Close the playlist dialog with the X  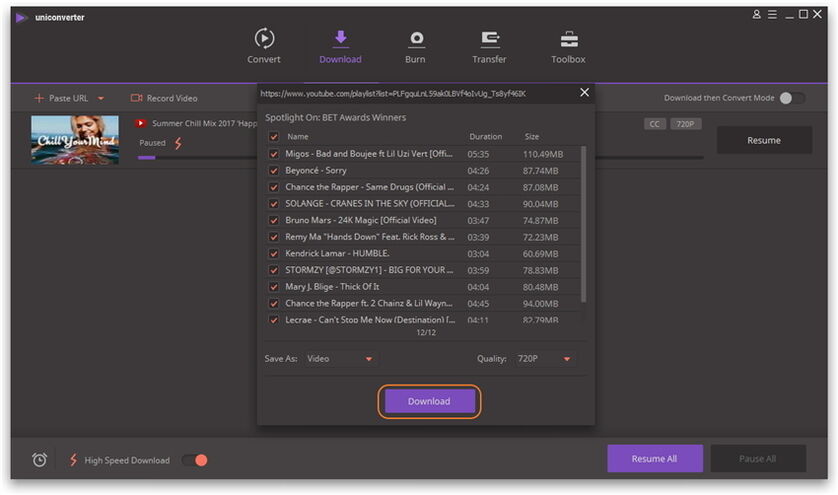point(585,92)
